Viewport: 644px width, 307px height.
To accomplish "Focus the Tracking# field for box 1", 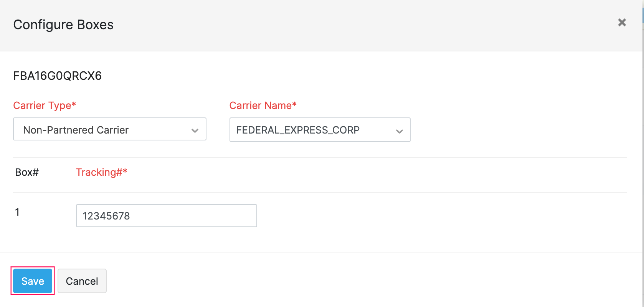I will click(x=166, y=216).
